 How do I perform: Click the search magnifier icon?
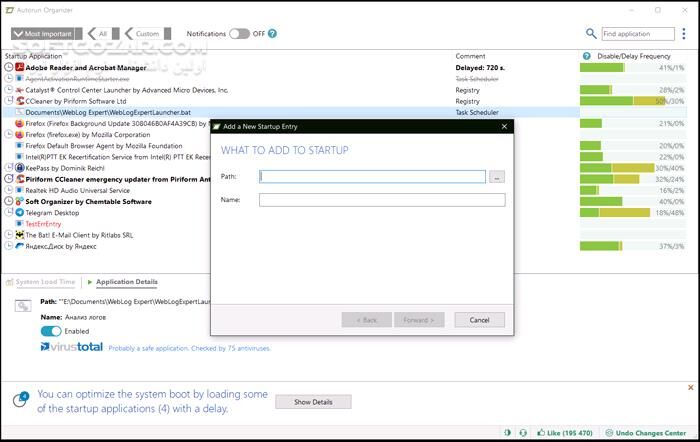pos(591,34)
